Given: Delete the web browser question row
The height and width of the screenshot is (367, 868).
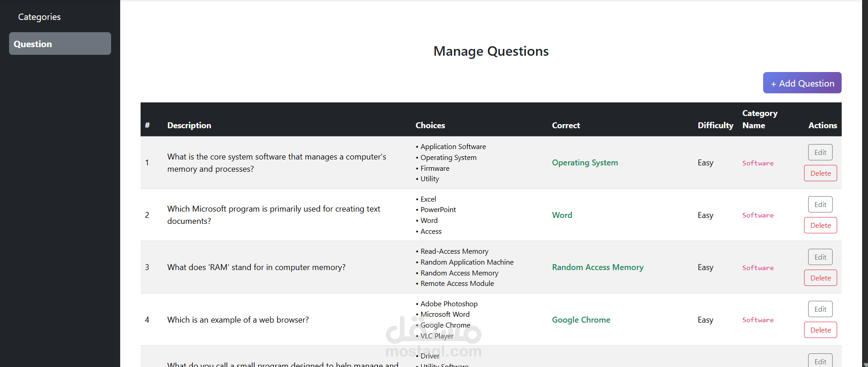Looking at the screenshot, I should [x=820, y=330].
